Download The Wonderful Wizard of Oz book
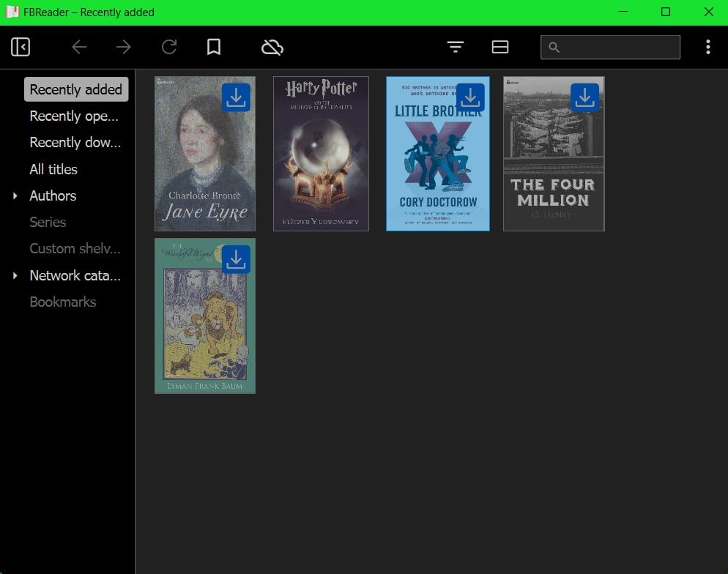Image resolution: width=728 pixels, height=574 pixels. (x=236, y=259)
